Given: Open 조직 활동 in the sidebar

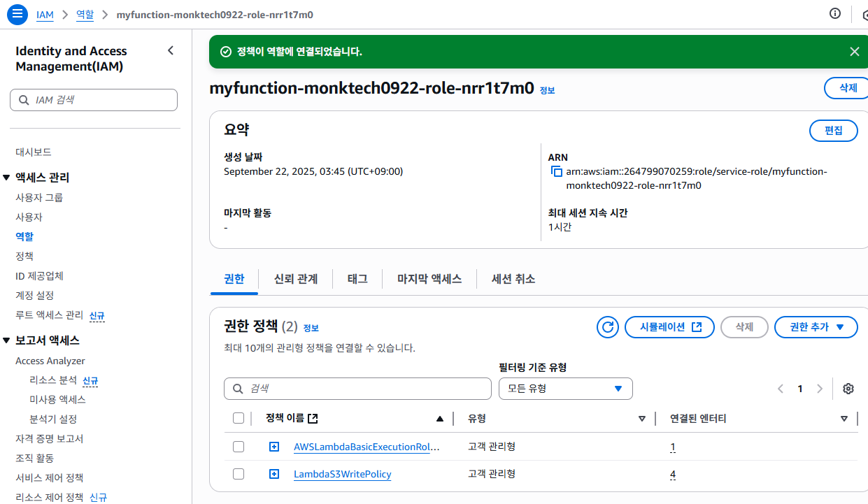Looking at the screenshot, I should 34,459.
